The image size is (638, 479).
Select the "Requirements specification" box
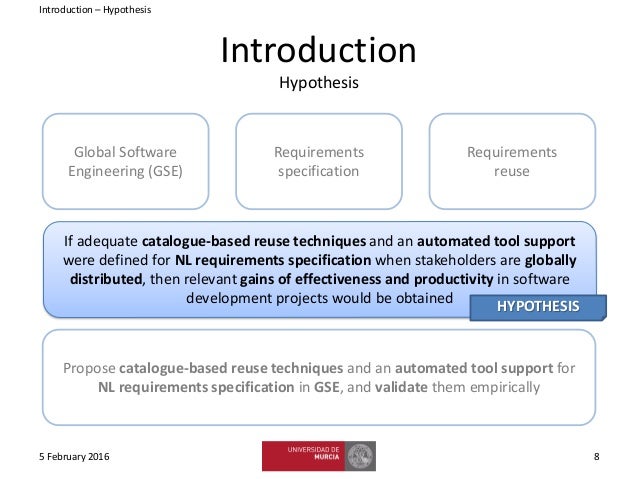point(319,162)
